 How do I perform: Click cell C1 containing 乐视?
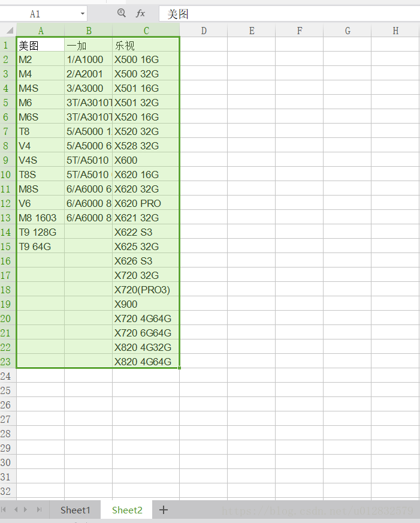[146, 45]
